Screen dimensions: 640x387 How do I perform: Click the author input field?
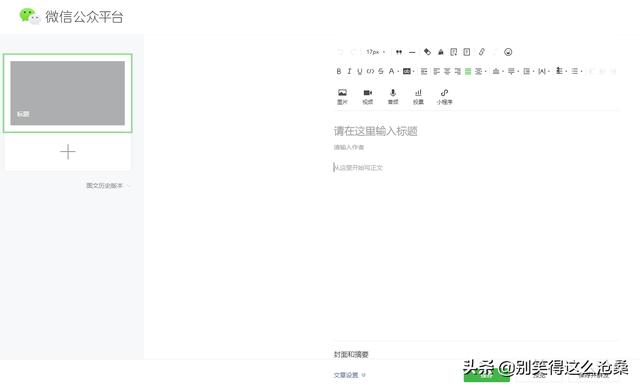[x=349, y=147]
